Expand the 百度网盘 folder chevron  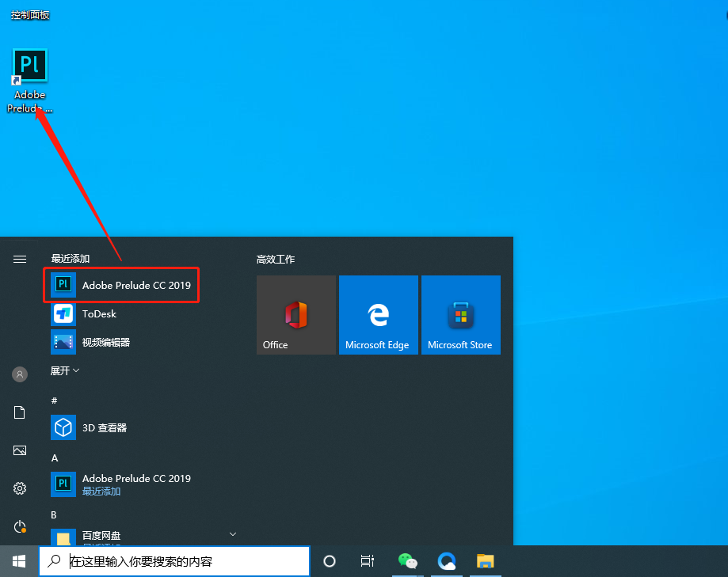(233, 534)
